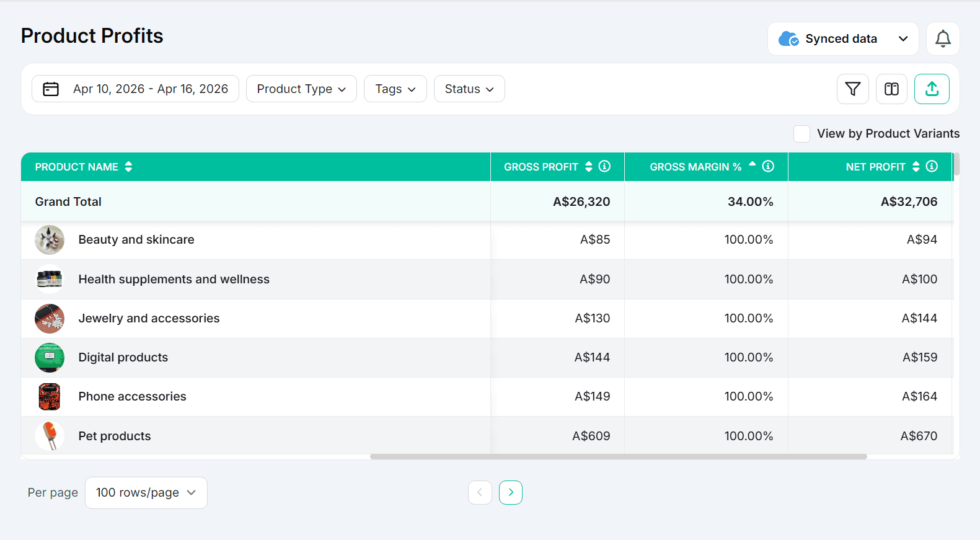The height and width of the screenshot is (540, 980).
Task: Click Health supplements net profit A$100
Action: [920, 280]
